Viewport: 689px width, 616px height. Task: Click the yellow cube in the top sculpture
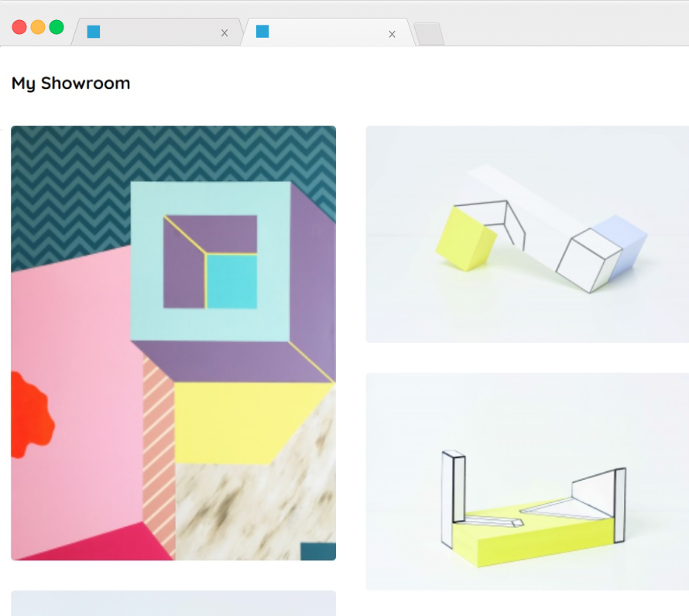tap(466, 239)
